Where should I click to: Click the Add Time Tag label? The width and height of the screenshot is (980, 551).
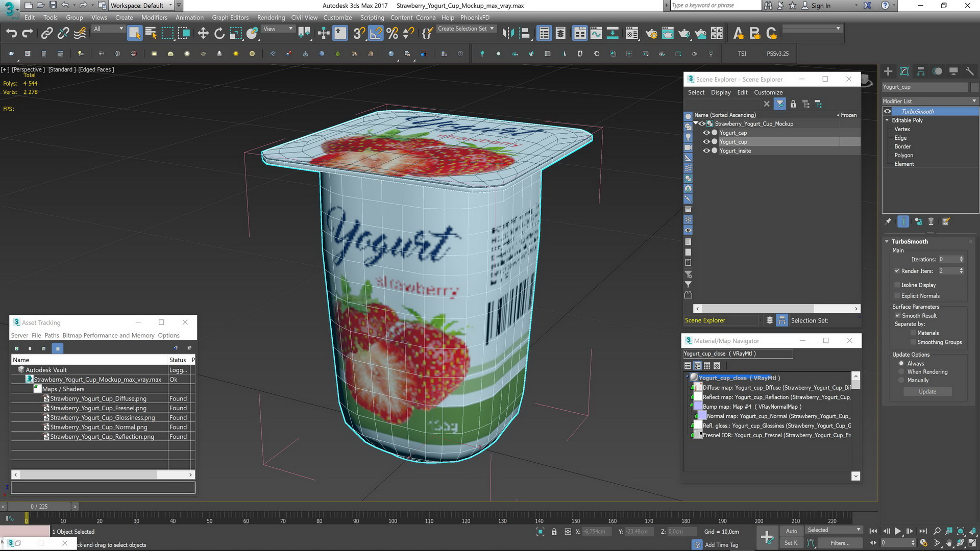coord(721,545)
